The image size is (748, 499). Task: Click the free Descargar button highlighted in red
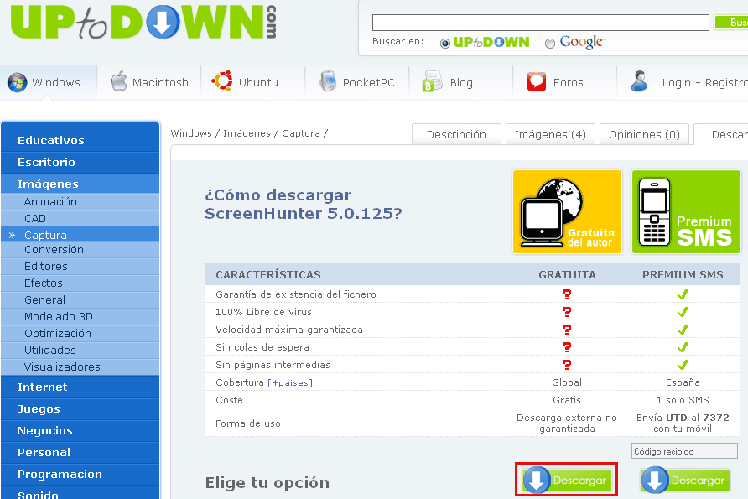click(x=566, y=479)
